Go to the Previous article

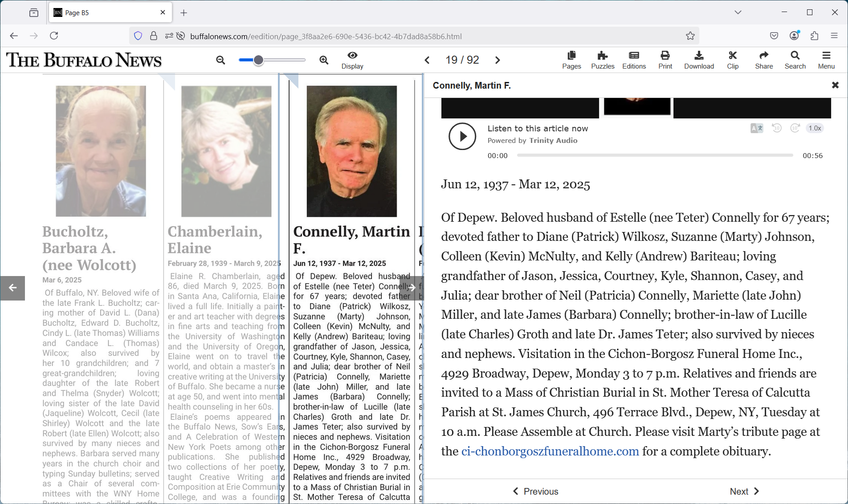coord(535,492)
